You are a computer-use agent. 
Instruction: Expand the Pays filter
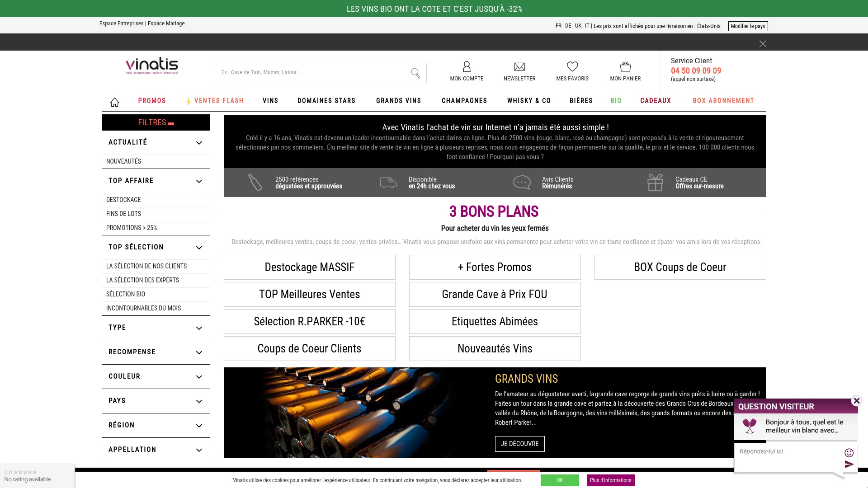click(156, 401)
